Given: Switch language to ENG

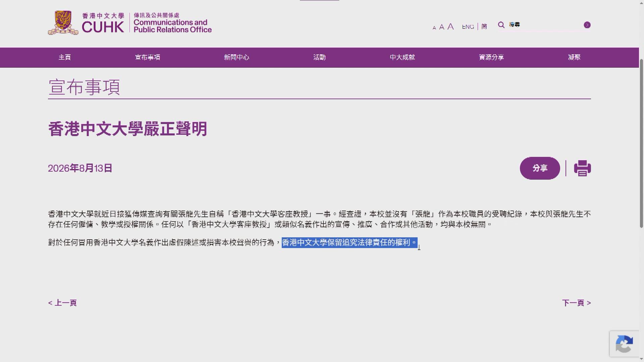Looking at the screenshot, I should (468, 26).
